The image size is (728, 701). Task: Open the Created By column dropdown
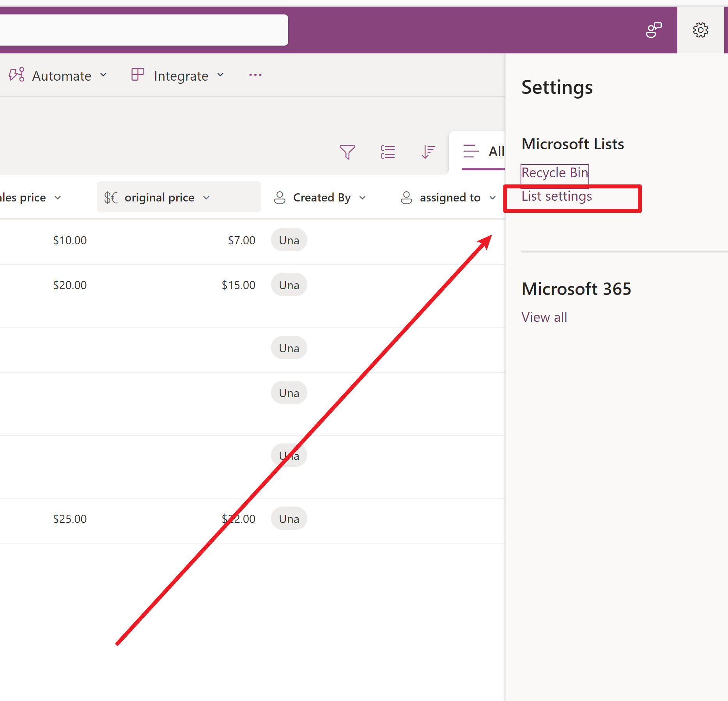[363, 198]
